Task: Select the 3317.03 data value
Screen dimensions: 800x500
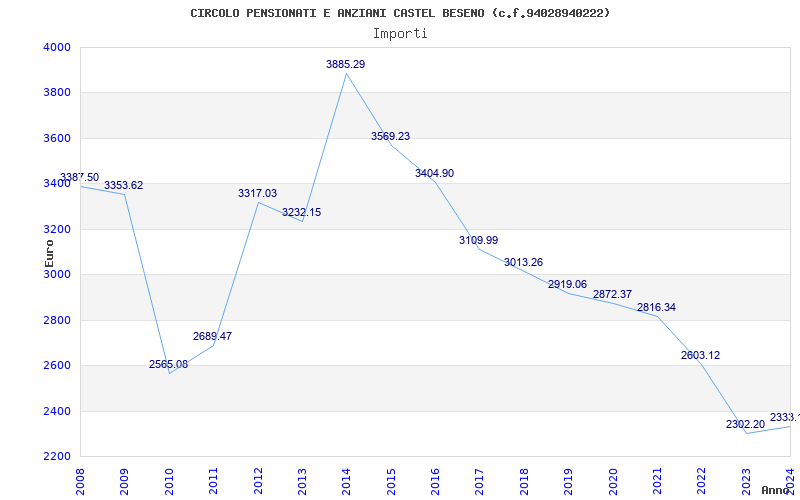Action: click(258, 193)
